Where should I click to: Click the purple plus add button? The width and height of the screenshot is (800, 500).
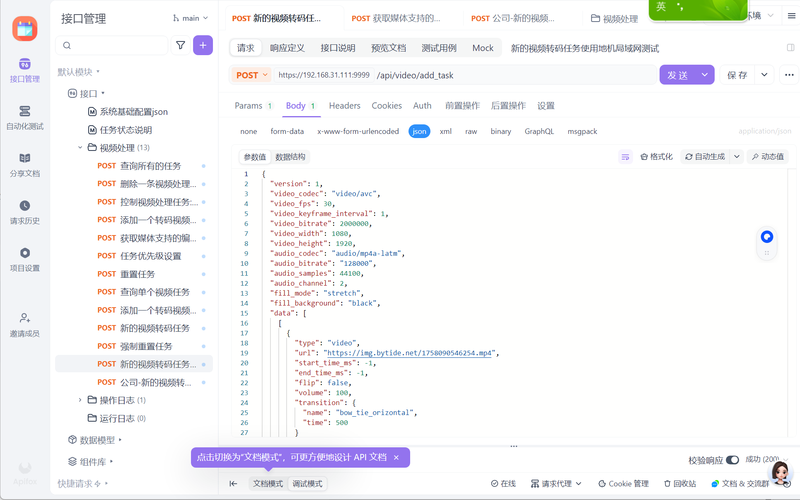[203, 45]
